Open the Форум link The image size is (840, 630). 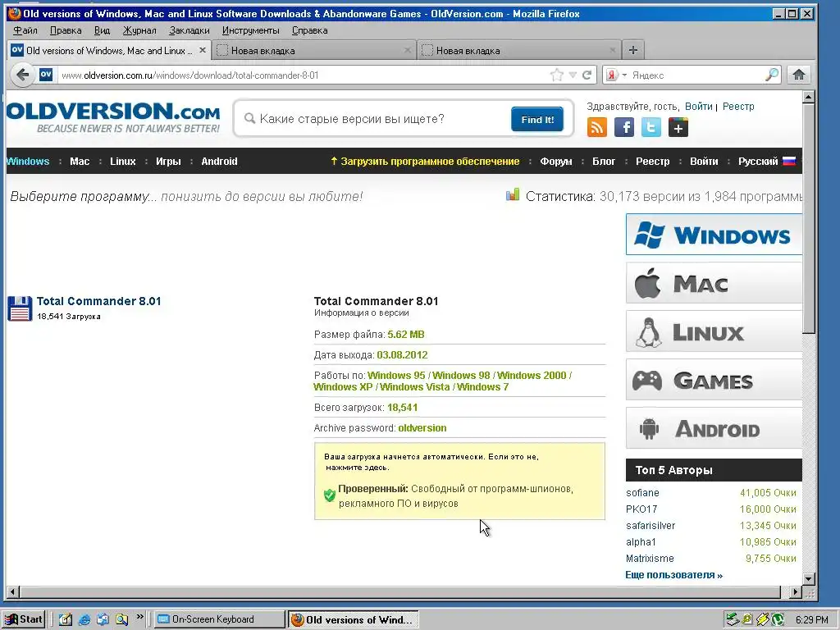(x=556, y=162)
